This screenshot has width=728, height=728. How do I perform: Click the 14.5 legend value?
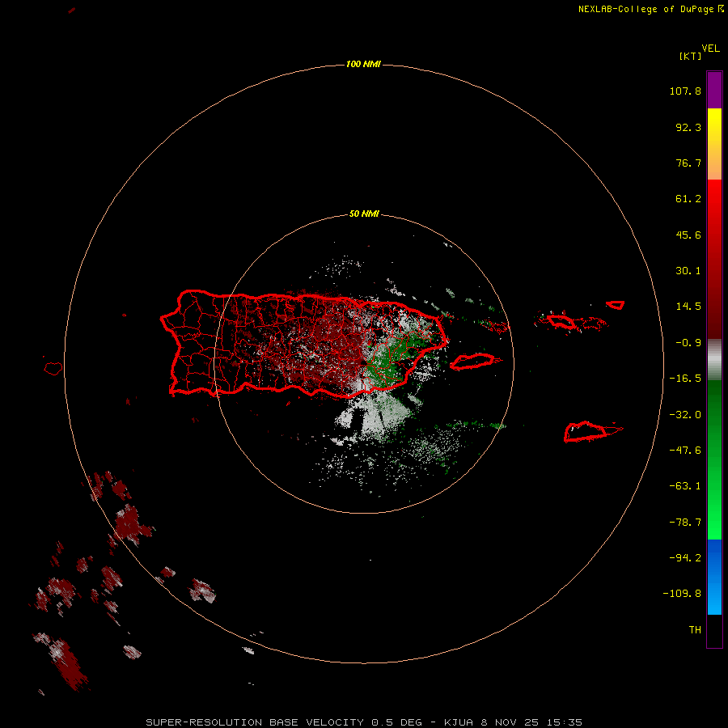pyautogui.click(x=688, y=307)
